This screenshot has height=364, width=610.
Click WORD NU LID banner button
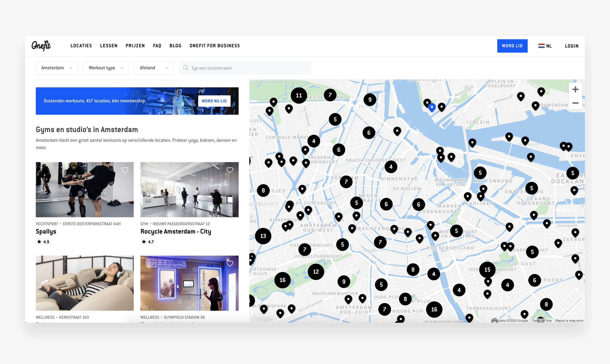tap(214, 101)
